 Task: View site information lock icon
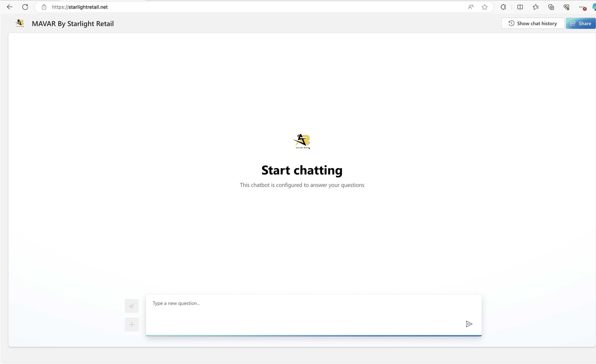[44, 7]
